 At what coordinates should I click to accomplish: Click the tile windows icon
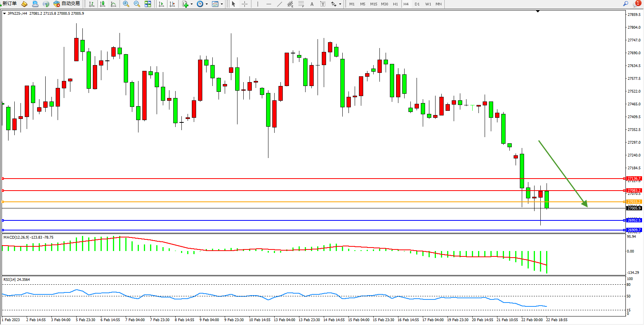(x=148, y=4)
